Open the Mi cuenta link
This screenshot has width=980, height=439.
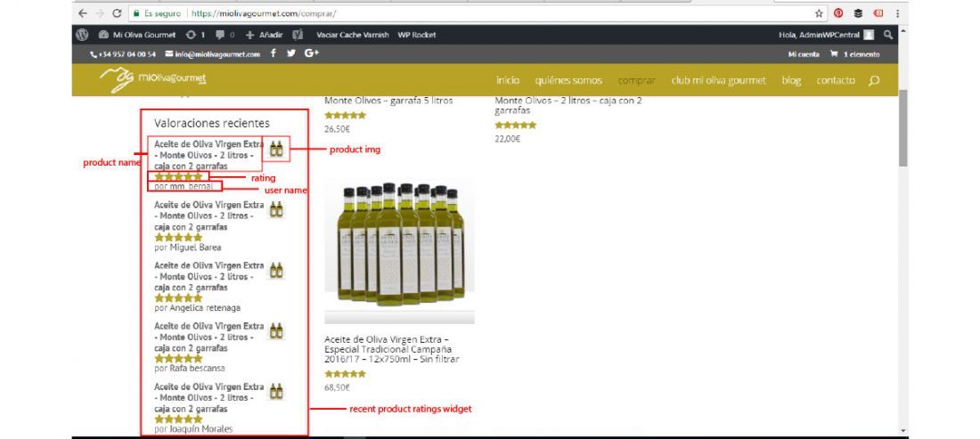(804, 54)
